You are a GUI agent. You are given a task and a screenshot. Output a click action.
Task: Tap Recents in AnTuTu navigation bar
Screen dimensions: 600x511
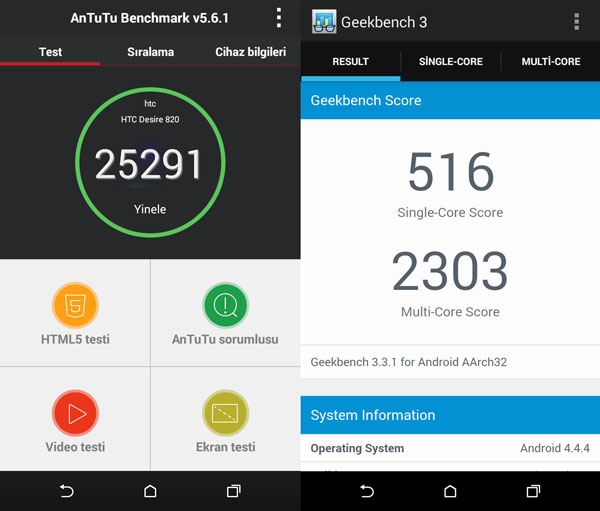tap(233, 491)
